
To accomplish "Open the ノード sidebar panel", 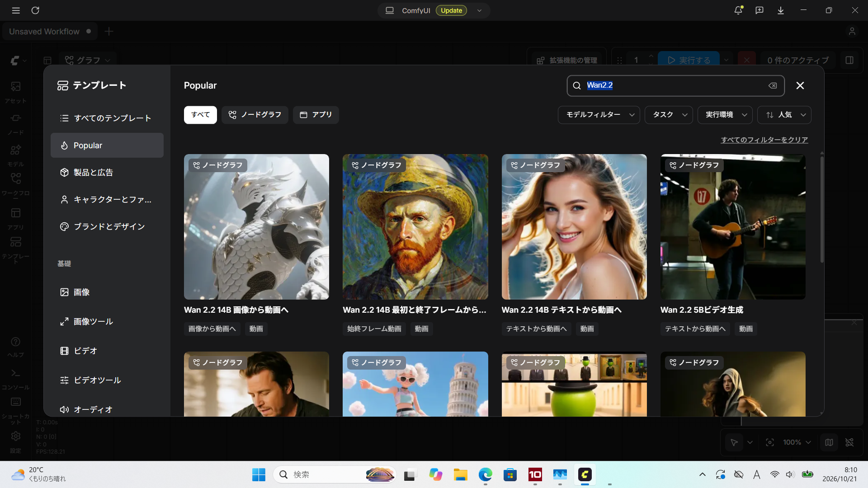I will (16, 124).
